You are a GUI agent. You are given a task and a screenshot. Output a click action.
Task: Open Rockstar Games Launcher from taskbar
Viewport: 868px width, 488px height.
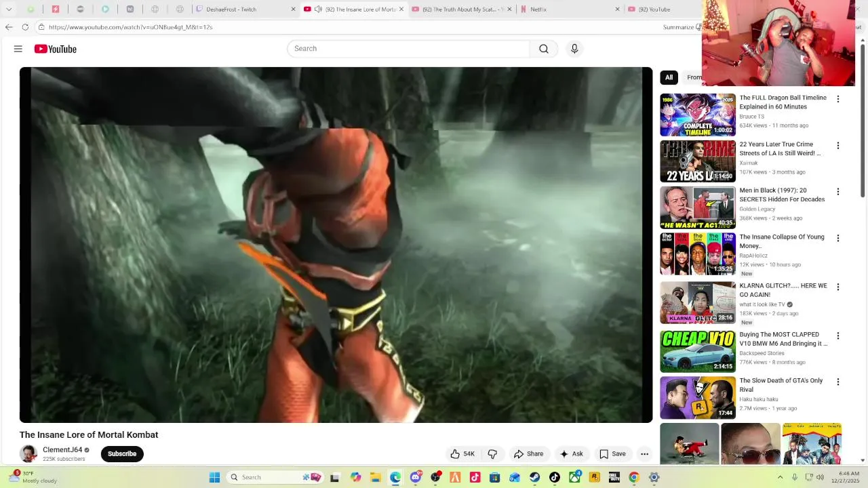point(595,477)
